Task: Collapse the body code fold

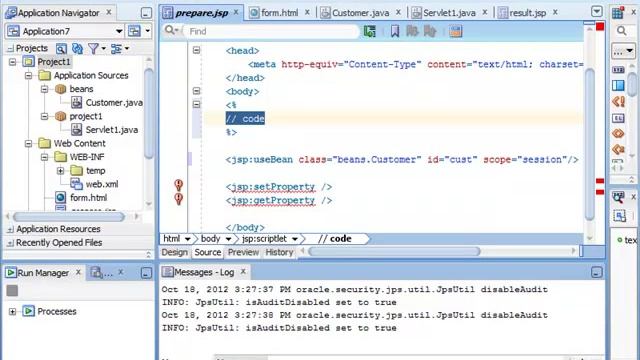Action: 196,91
